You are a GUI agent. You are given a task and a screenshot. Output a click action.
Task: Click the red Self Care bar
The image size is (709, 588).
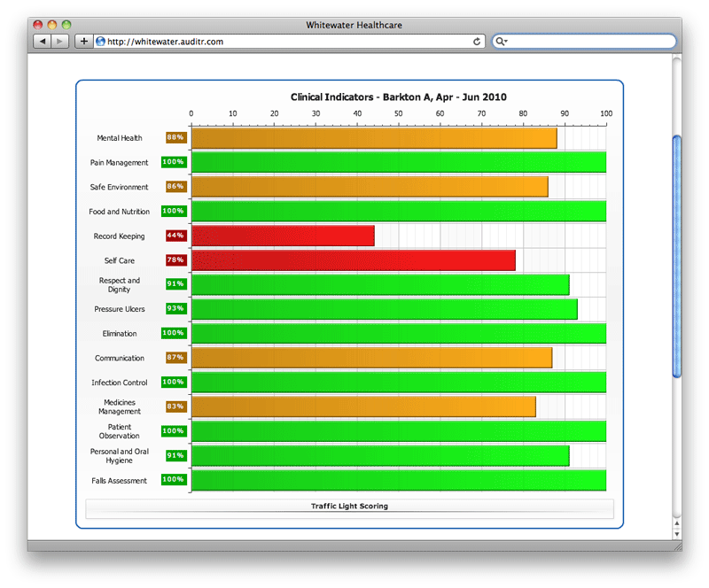tap(353, 260)
